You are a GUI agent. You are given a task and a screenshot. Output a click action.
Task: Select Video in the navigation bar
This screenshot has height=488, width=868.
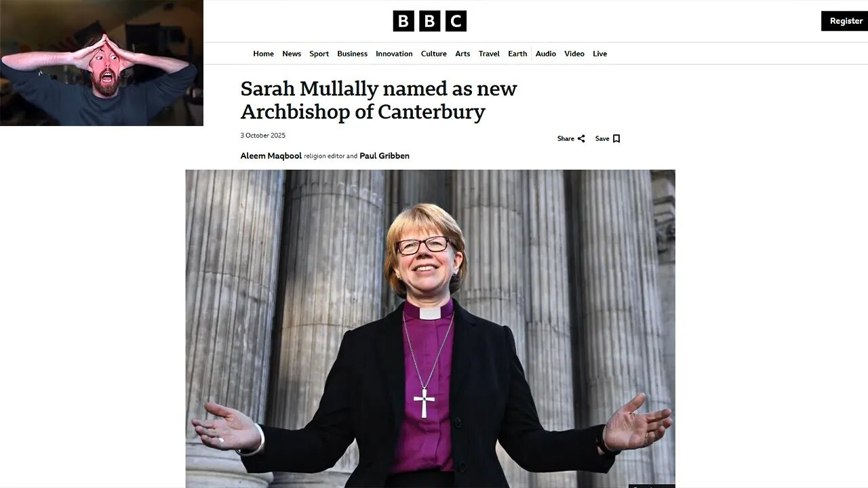click(x=574, y=54)
